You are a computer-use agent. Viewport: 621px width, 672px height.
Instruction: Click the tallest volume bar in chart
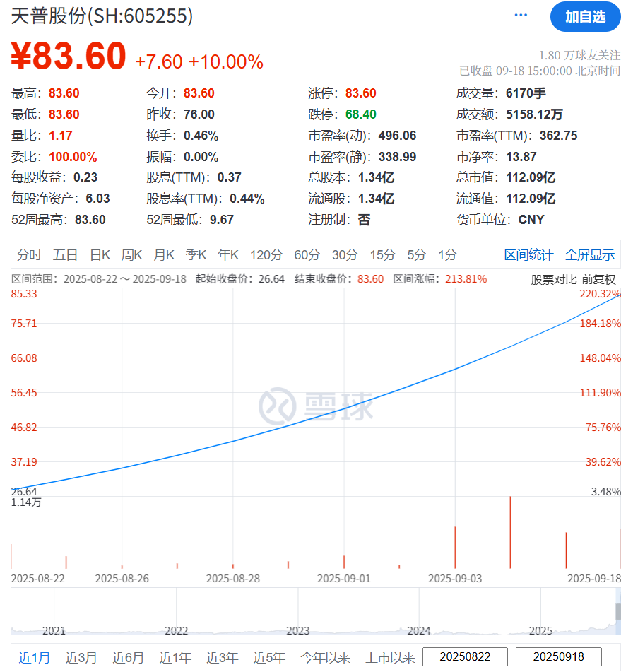click(510, 533)
